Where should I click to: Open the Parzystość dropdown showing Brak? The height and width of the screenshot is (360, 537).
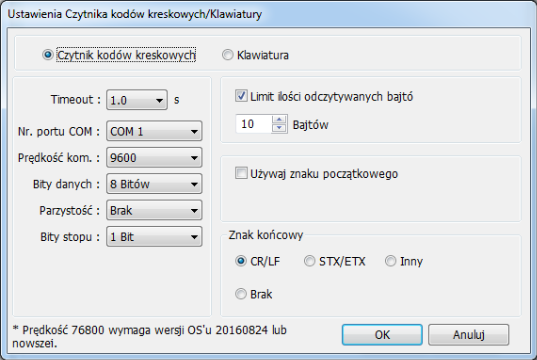coord(154,210)
